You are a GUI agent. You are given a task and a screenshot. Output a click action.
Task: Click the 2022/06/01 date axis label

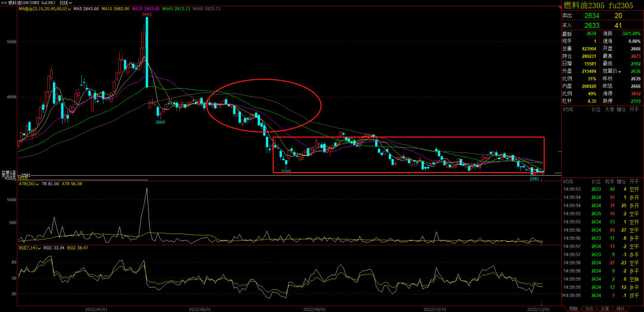[x=200, y=308]
